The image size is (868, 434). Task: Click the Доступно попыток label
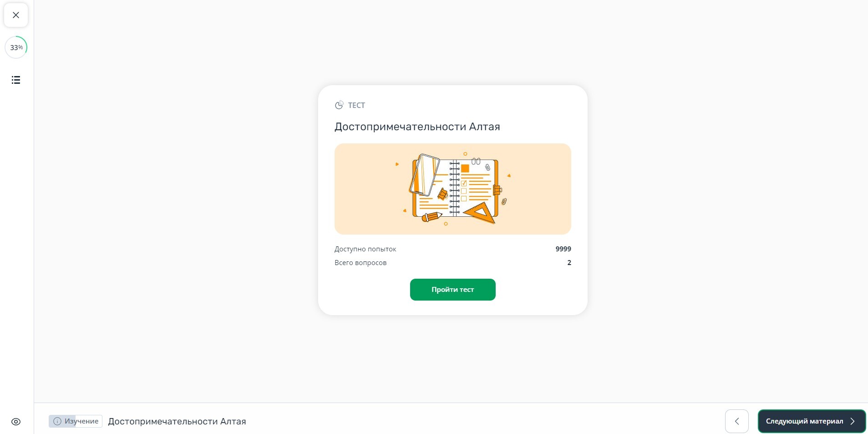(x=365, y=249)
